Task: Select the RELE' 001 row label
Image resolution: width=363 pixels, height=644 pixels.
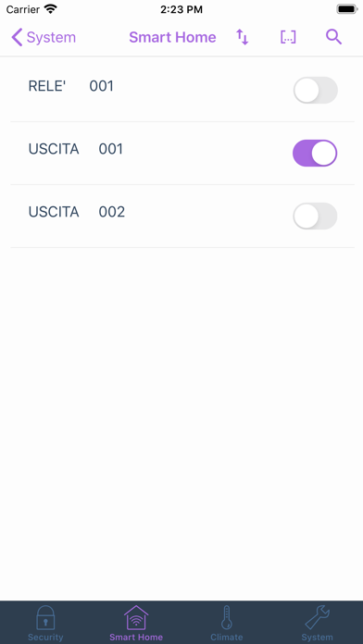Action: pos(70,86)
